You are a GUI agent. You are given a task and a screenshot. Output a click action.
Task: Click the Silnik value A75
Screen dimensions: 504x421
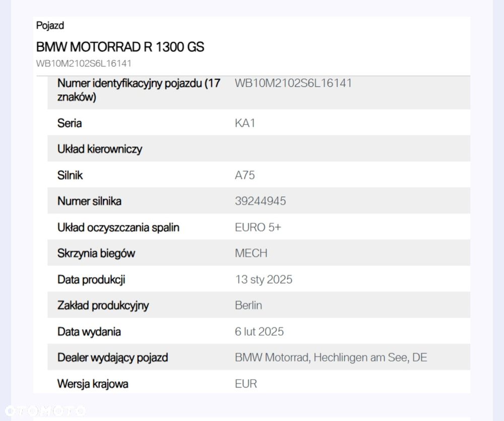coord(244,175)
